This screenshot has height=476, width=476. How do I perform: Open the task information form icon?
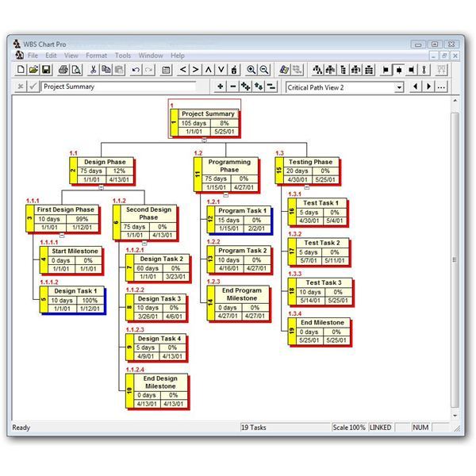pyautogui.click(x=166, y=70)
